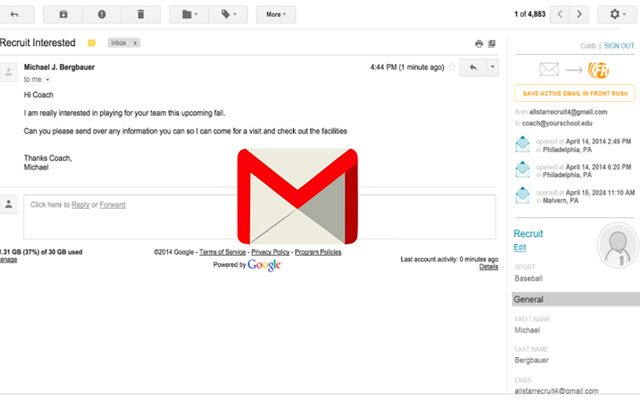
Task: Click the Edit link under Recruit
Action: 520,247
